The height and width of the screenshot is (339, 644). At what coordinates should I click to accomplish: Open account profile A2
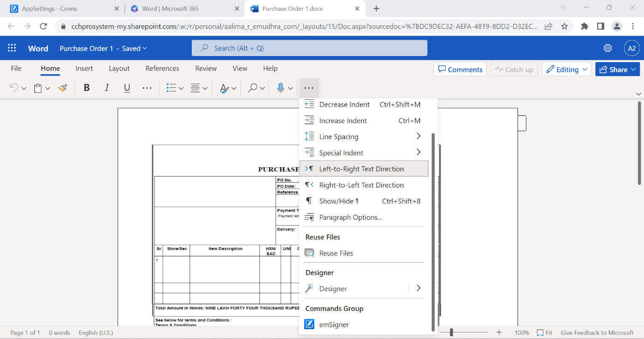click(x=632, y=48)
